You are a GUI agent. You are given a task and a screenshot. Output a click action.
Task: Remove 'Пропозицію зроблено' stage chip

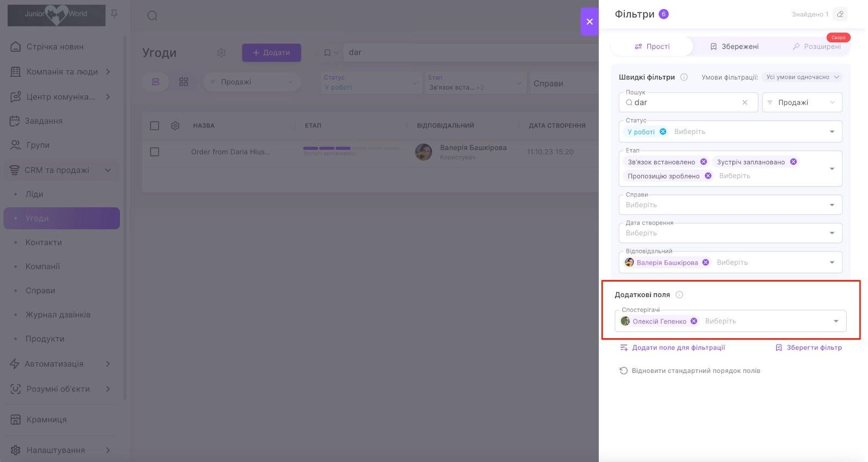[708, 176]
